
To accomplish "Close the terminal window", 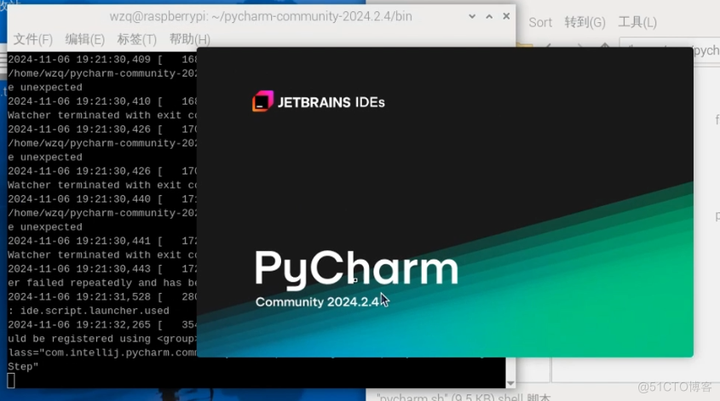I will coord(506,17).
